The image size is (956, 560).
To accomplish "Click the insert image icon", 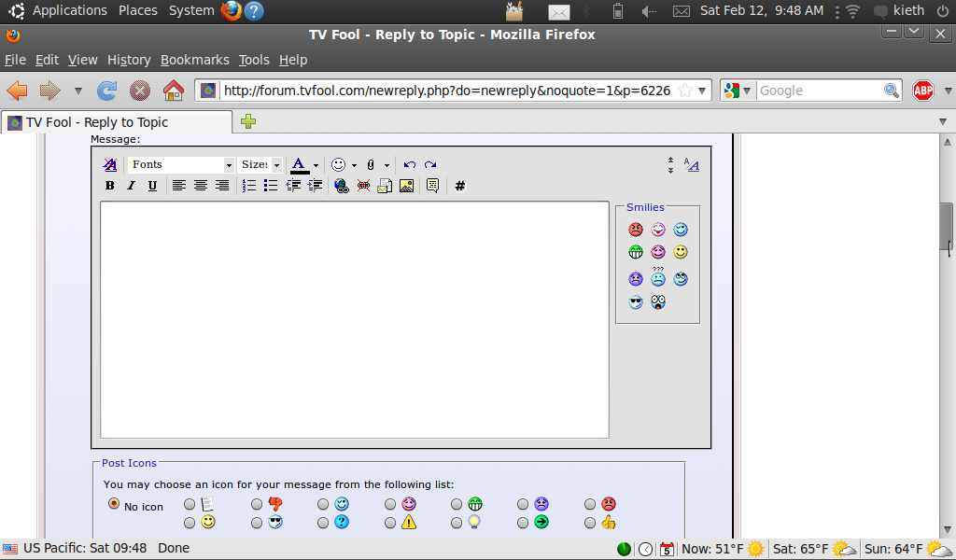I will [x=406, y=186].
